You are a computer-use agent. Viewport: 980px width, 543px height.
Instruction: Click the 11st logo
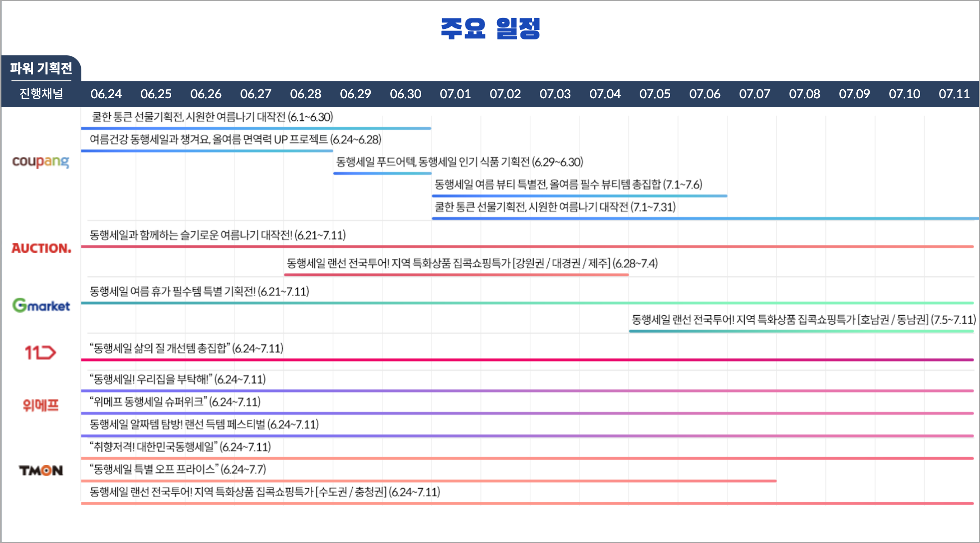pyautogui.click(x=40, y=353)
